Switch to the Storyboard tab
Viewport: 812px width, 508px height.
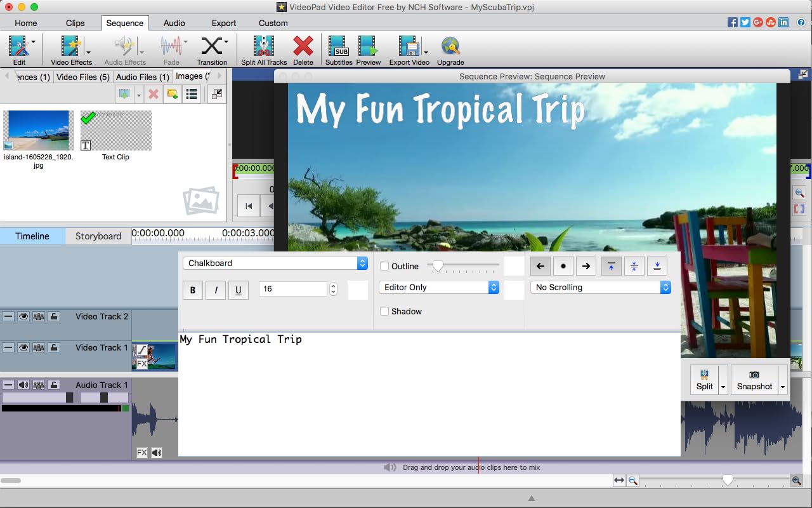[x=98, y=236]
